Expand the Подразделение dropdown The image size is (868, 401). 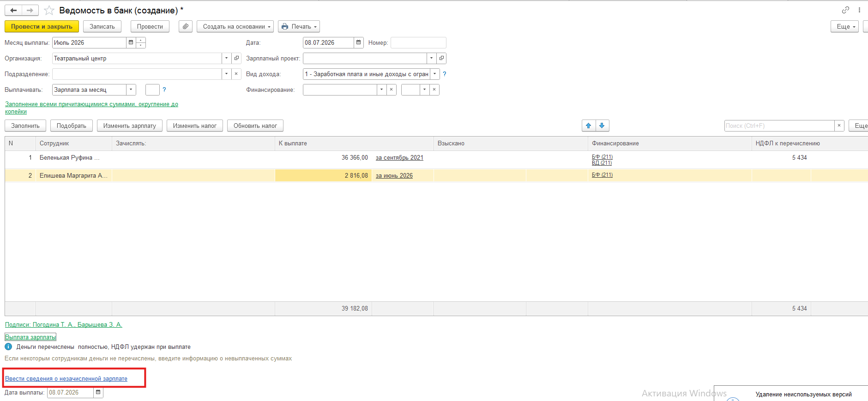(226, 74)
